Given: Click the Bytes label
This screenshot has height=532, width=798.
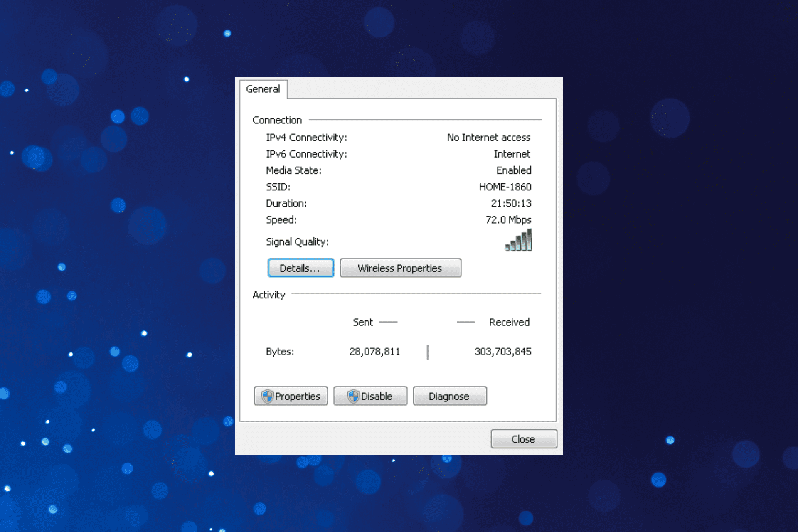Looking at the screenshot, I should point(280,352).
